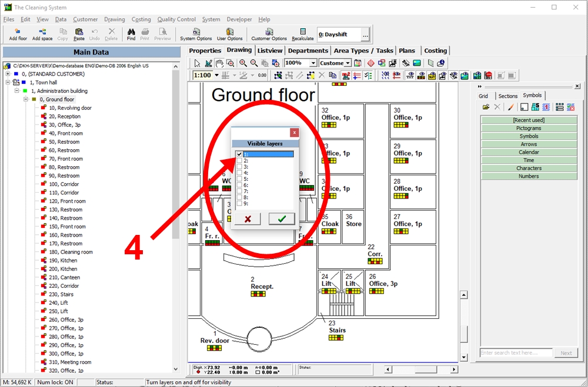Expand the Pictograms symbol category
Image resolution: width=588 pixels, height=387 pixels.
click(529, 128)
